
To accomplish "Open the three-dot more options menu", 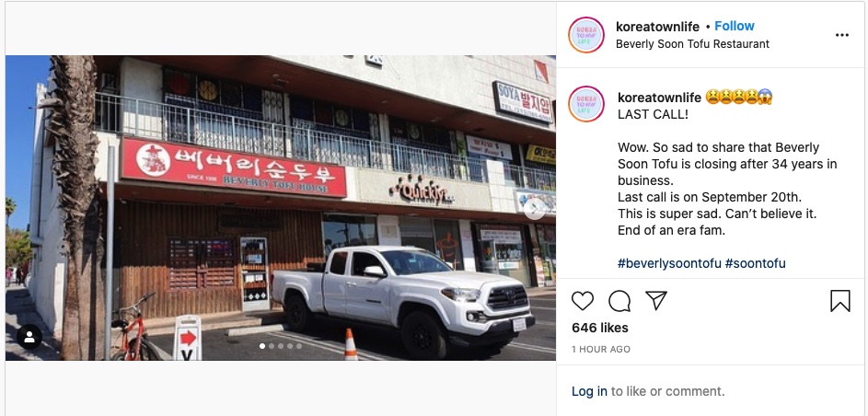I will pos(842,35).
